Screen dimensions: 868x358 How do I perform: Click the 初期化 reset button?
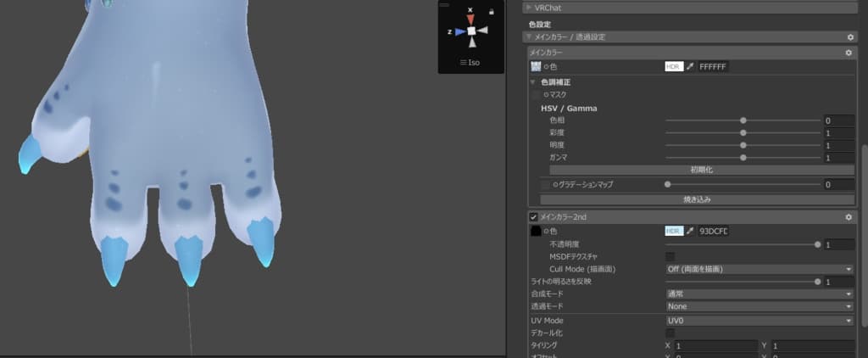coord(702,171)
